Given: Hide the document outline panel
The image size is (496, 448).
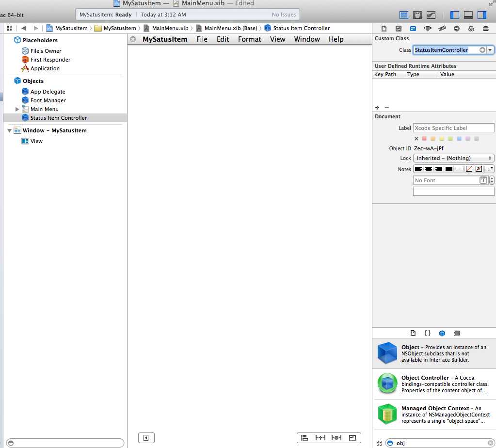Looking at the screenshot, I should 146,437.
